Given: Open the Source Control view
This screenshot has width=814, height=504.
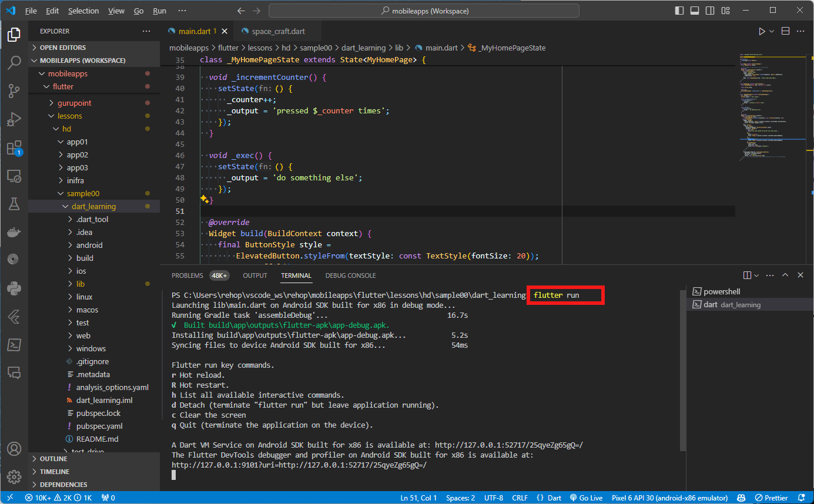Looking at the screenshot, I should click(x=14, y=91).
